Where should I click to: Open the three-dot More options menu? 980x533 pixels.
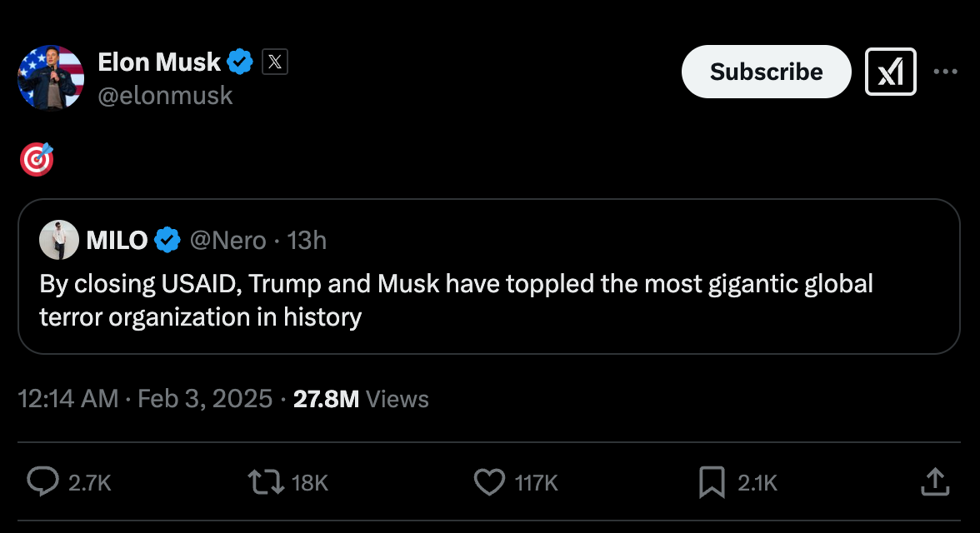point(945,72)
